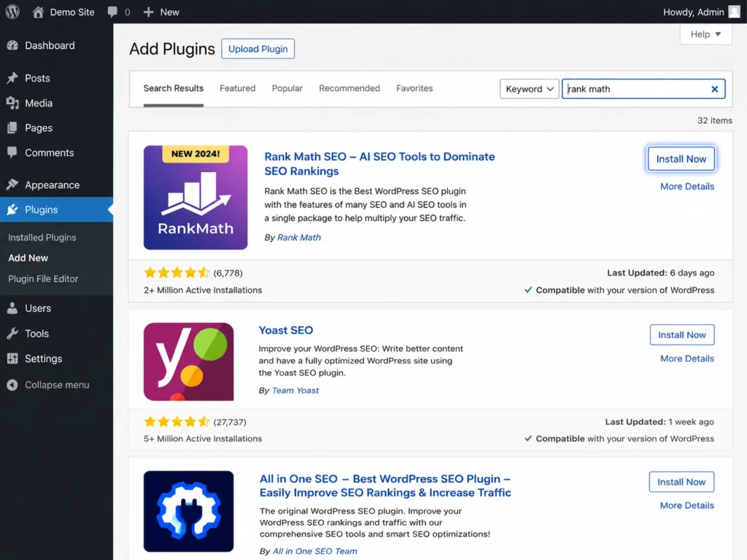Open the All in One SEO title link
The image size is (747, 560).
point(385,486)
